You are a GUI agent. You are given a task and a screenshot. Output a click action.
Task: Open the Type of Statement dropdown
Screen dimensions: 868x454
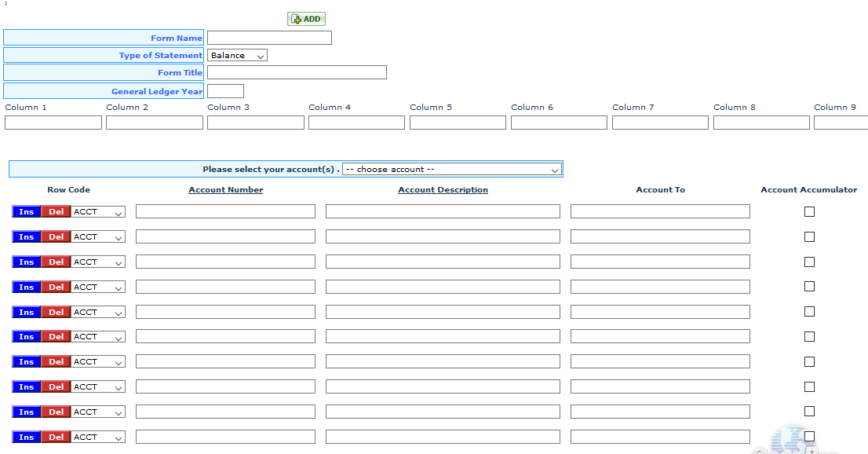(x=238, y=56)
